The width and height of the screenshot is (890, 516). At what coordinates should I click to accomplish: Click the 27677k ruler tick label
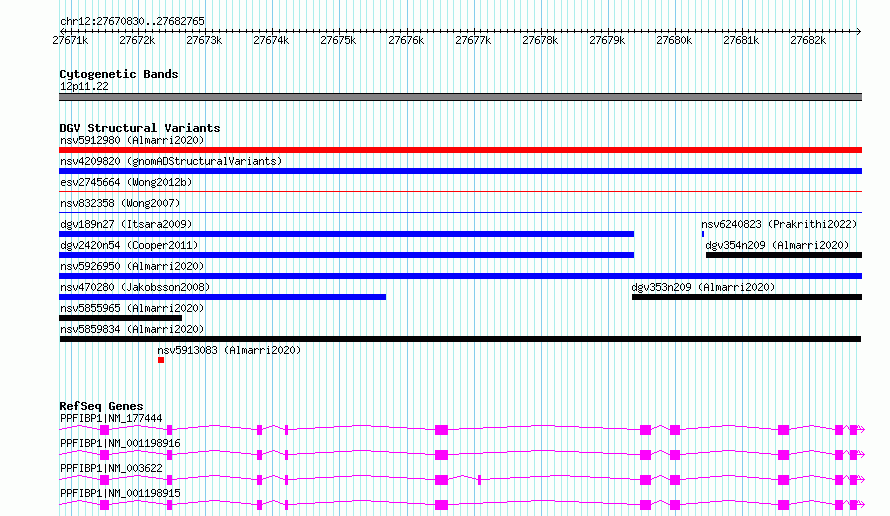473,40
